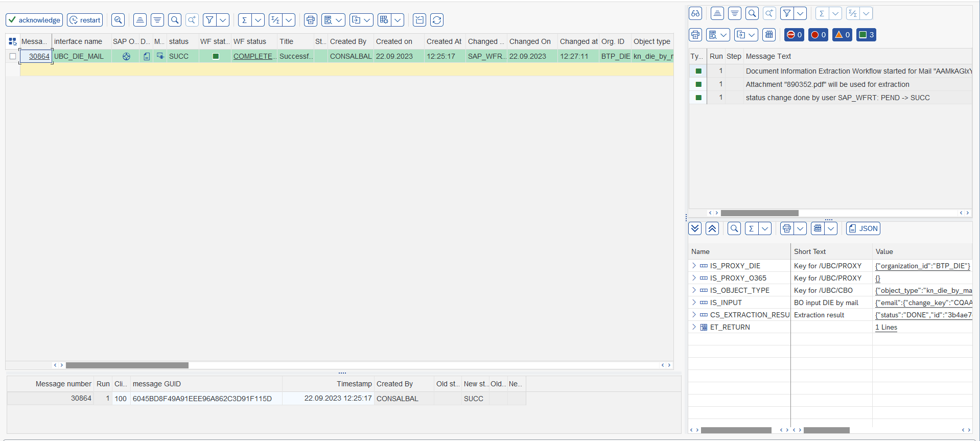The width and height of the screenshot is (980, 441).
Task: Click the Print icon in log panel toolbar
Action: click(695, 35)
